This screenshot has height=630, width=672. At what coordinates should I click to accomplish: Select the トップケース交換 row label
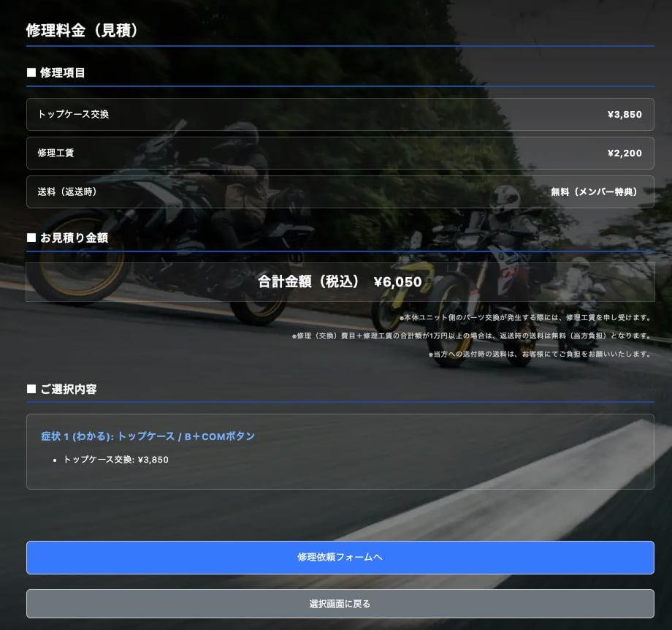(x=73, y=114)
